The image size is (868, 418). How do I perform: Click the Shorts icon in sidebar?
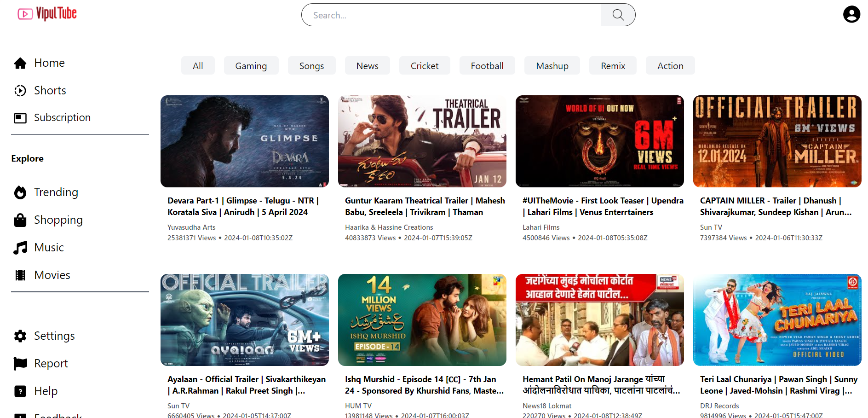point(20,91)
